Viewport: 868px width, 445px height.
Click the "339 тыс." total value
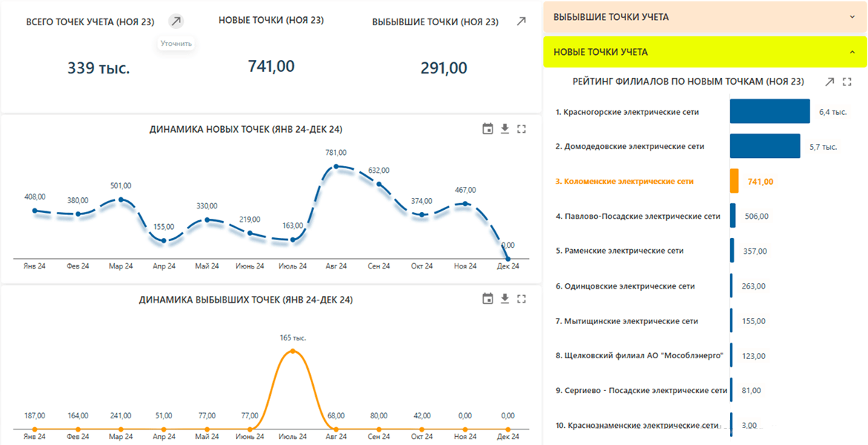(99, 68)
